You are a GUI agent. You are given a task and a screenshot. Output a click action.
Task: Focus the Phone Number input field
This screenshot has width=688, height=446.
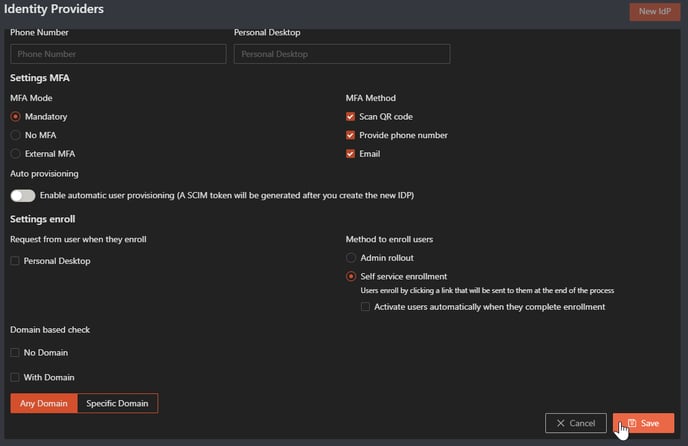pyautogui.click(x=118, y=54)
